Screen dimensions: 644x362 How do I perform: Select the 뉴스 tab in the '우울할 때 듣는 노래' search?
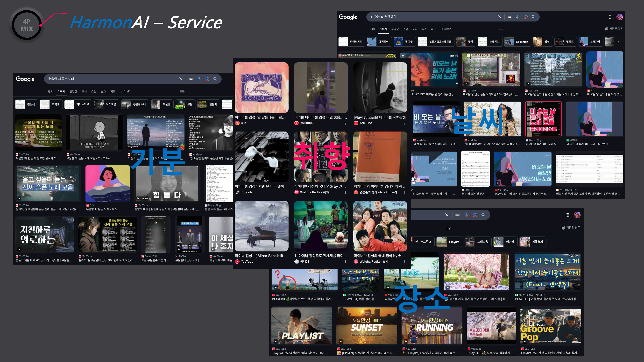[x=103, y=91]
